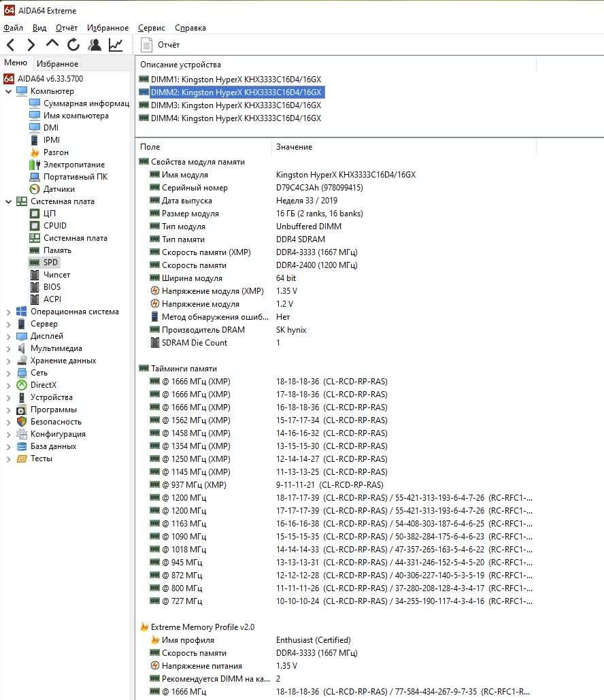
Task: Select the CPUID icon item
Action: click(35, 226)
